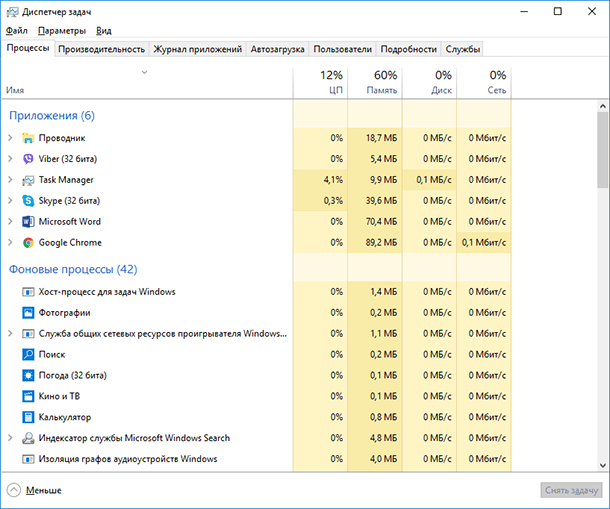Click the 4,1% CPU value
610x509 pixels.
(333, 180)
